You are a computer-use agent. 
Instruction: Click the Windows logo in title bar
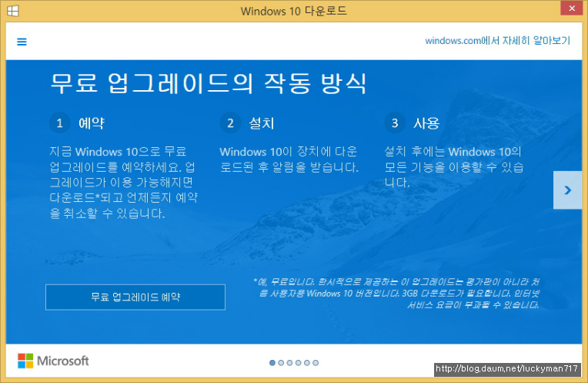click(x=13, y=11)
